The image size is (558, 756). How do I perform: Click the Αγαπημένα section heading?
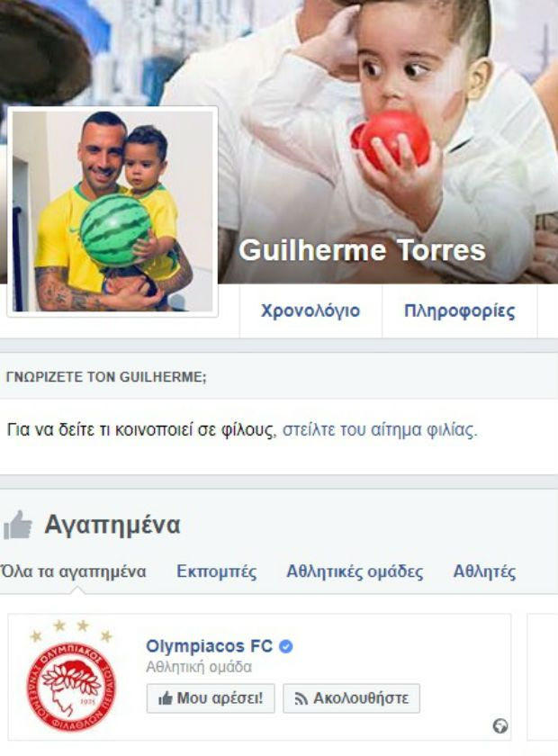[x=112, y=525]
